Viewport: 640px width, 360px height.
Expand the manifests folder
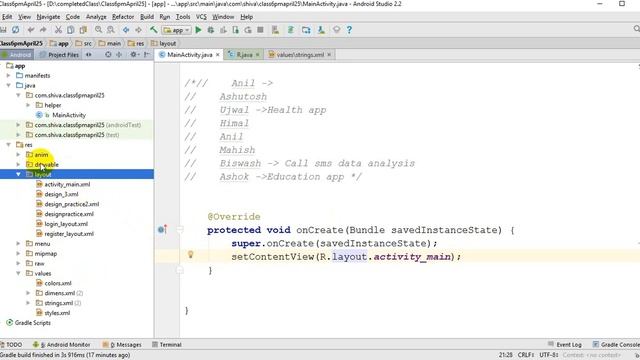pyautogui.click(x=9, y=76)
